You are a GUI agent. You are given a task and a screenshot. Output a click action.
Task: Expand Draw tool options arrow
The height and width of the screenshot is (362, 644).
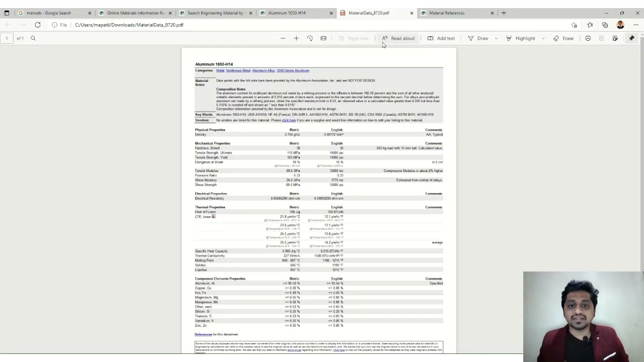496,38
